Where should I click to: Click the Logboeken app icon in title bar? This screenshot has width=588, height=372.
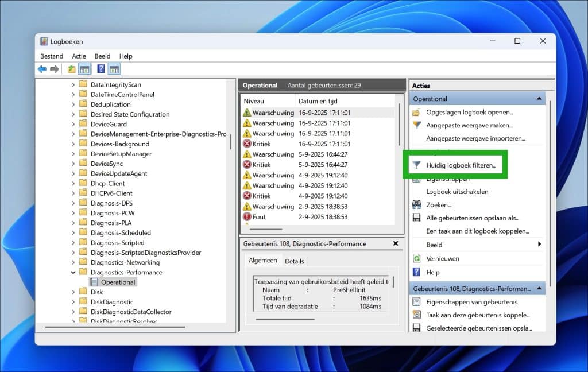[44, 41]
